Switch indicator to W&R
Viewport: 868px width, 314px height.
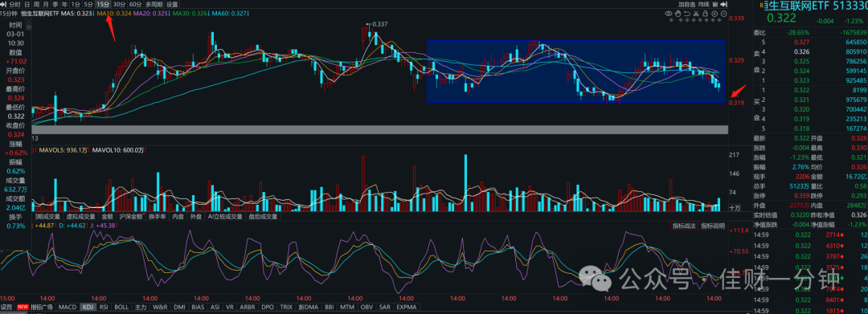click(x=160, y=307)
